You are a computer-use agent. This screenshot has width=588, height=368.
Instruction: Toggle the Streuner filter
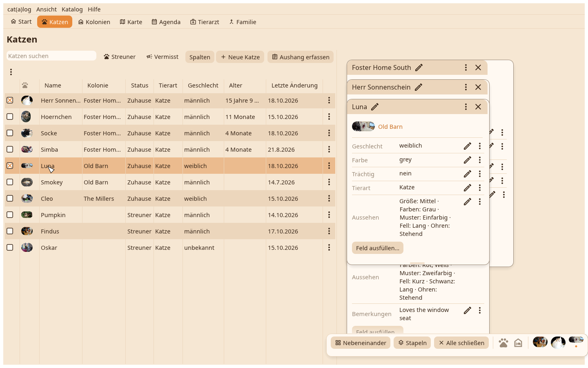120,57
